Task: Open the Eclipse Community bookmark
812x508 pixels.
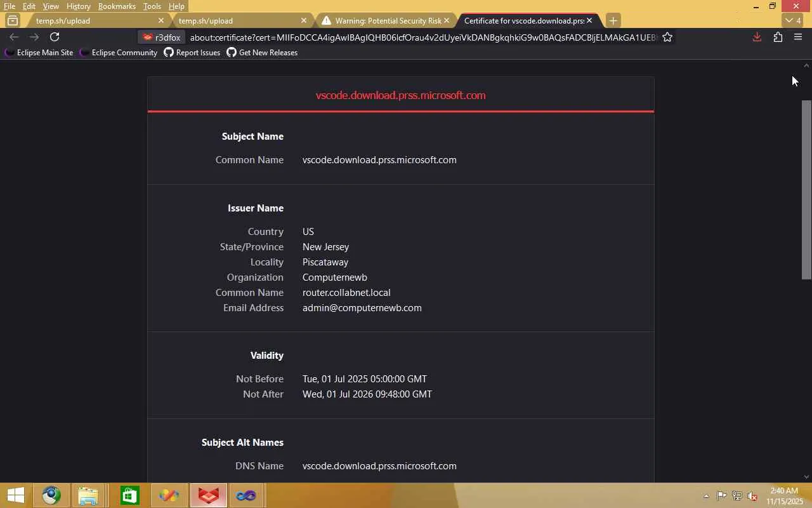Action: [x=119, y=53]
